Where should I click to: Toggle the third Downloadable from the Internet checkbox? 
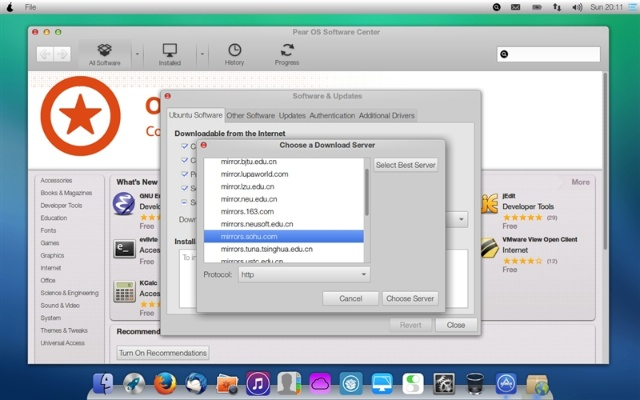[184, 173]
